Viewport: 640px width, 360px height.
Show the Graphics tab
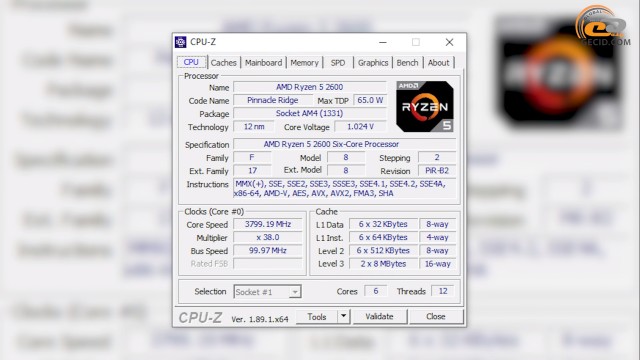[373, 63]
